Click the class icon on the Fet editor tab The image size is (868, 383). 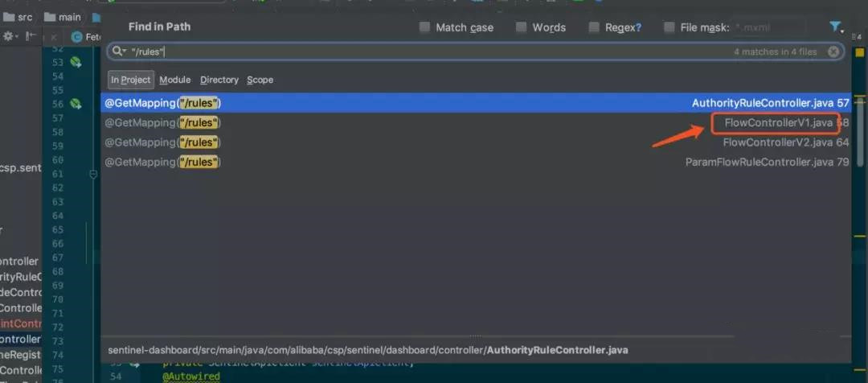click(x=77, y=38)
